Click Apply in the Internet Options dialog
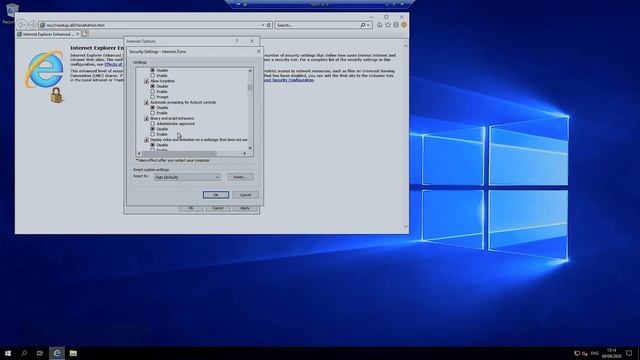Viewport: 640px width, 360px height. (x=244, y=208)
